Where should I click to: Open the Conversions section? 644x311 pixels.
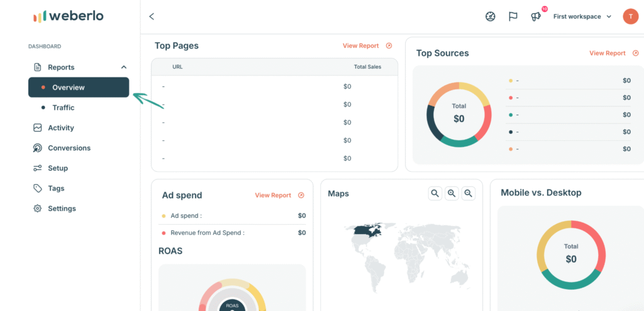point(69,148)
